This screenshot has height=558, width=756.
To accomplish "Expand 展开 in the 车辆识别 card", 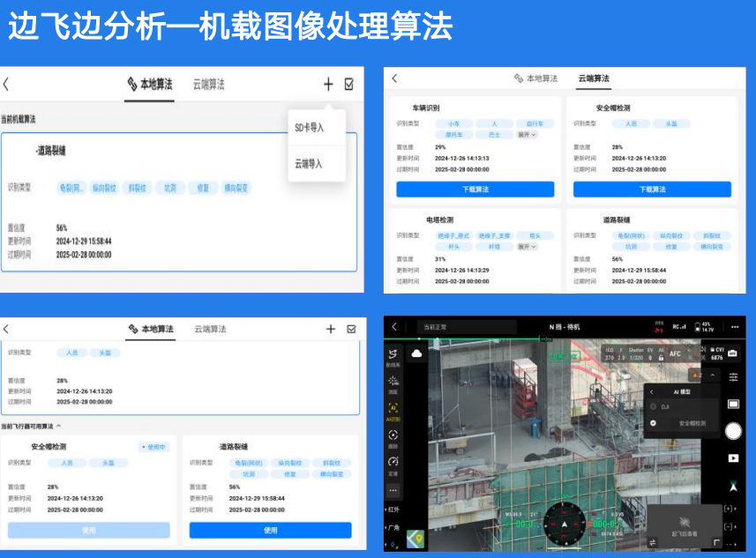I will [527, 135].
